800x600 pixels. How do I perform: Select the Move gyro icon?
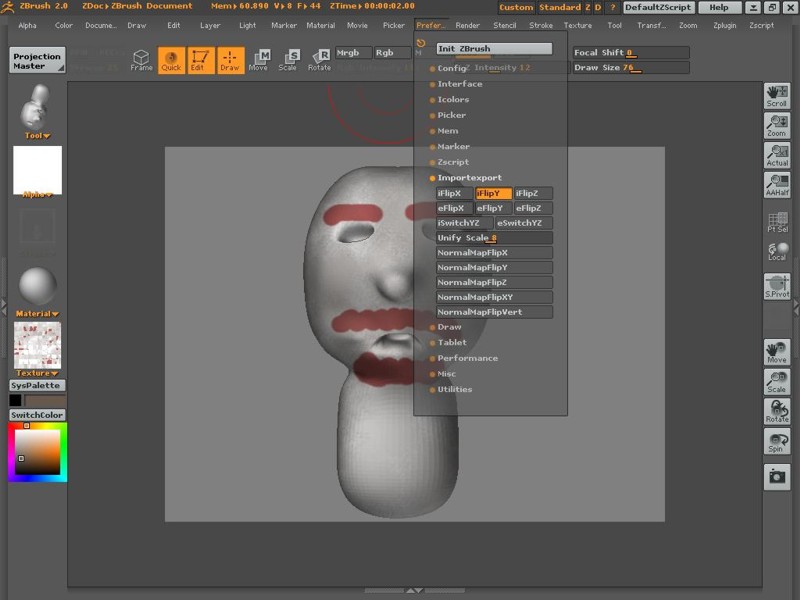click(259, 60)
